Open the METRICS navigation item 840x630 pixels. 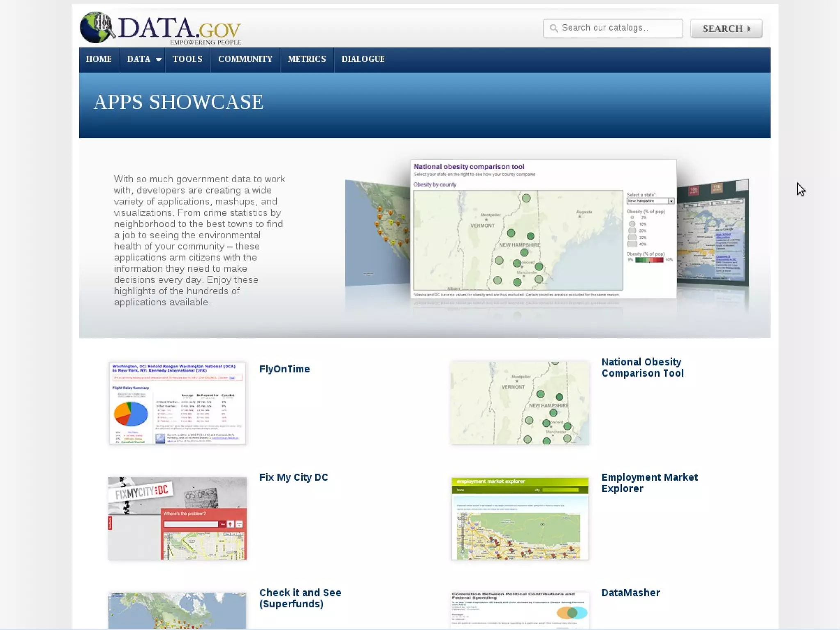coord(306,59)
